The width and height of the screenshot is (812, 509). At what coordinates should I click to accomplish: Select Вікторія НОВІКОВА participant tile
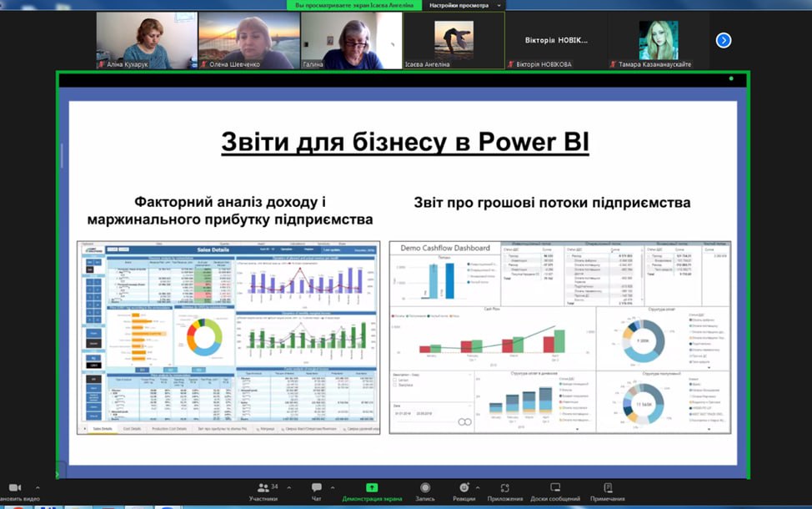tap(556, 40)
